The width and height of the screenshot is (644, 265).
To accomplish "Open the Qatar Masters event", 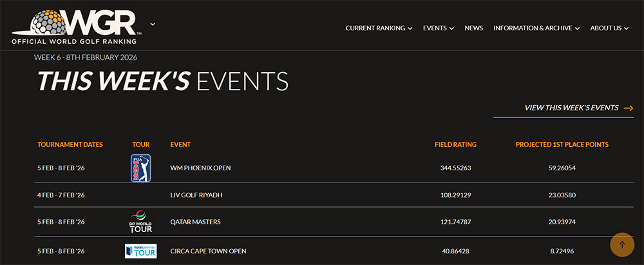I will tap(196, 222).
